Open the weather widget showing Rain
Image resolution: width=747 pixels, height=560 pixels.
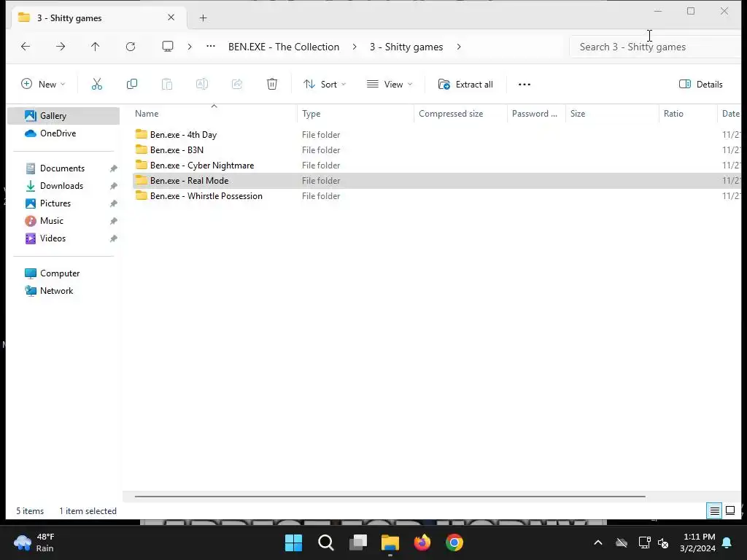(34, 542)
